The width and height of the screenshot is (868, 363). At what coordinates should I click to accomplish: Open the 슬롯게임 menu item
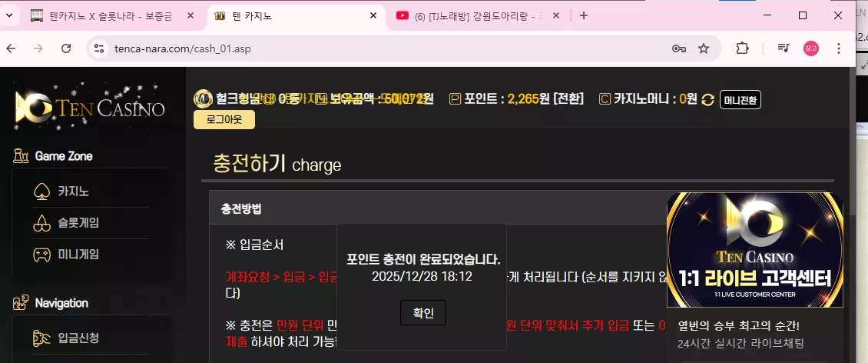[x=78, y=223]
